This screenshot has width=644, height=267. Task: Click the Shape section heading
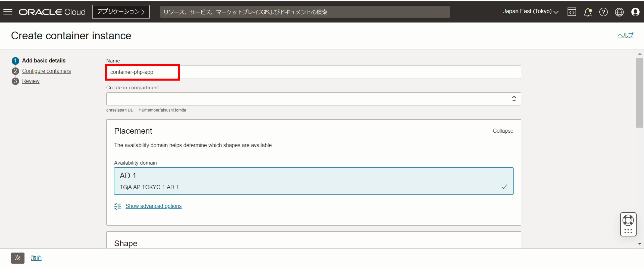coord(126,243)
